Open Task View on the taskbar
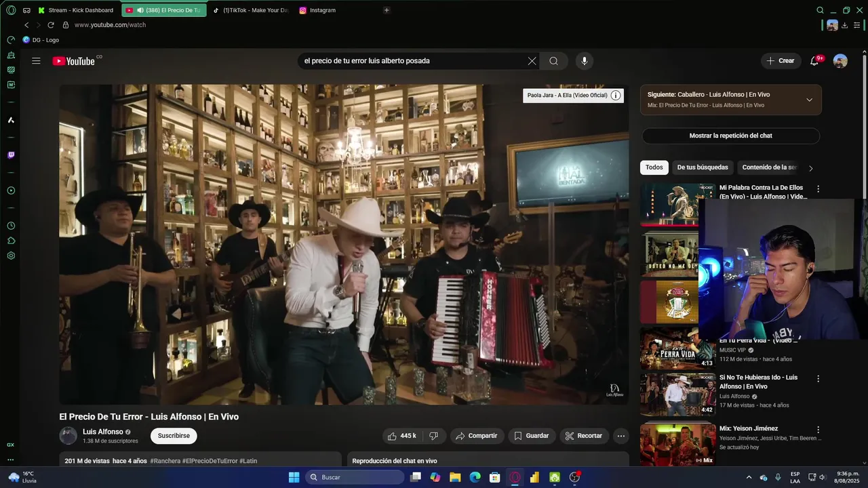868x488 pixels. (x=416, y=477)
